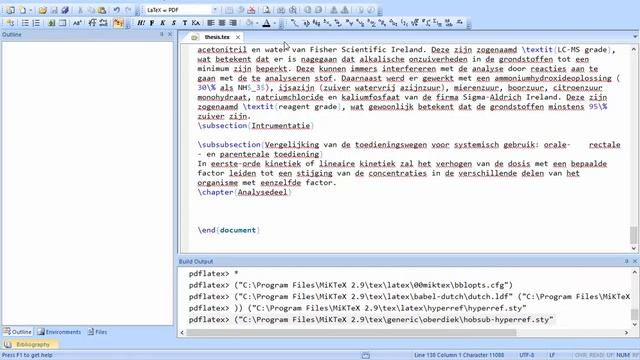This screenshot has width=640, height=360.
Task: Click the LF line ending indicator
Action: click(x=552, y=355)
